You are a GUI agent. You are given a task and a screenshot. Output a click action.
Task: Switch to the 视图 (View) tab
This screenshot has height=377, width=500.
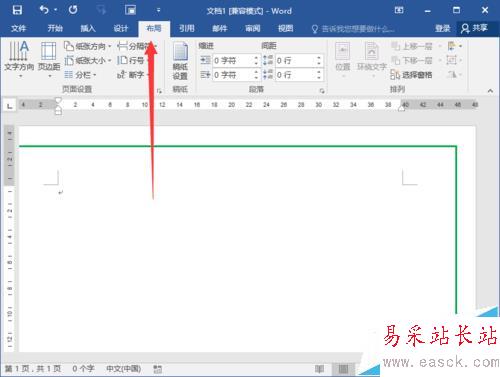(x=286, y=28)
